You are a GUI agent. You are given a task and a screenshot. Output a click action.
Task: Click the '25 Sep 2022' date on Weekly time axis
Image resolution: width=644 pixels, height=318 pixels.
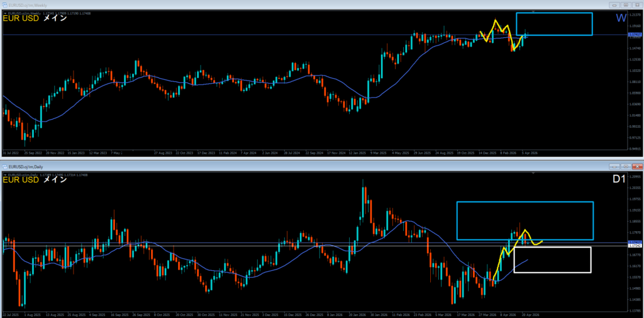[x=33, y=152]
